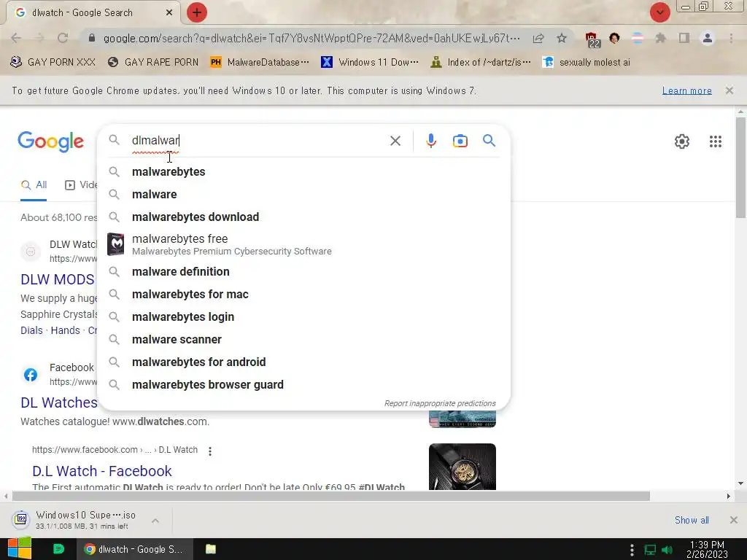Screen dimensions: 747x560
Task: Pick the "malwarebytes for mac" suggestion
Action: pyautogui.click(x=303, y=295)
